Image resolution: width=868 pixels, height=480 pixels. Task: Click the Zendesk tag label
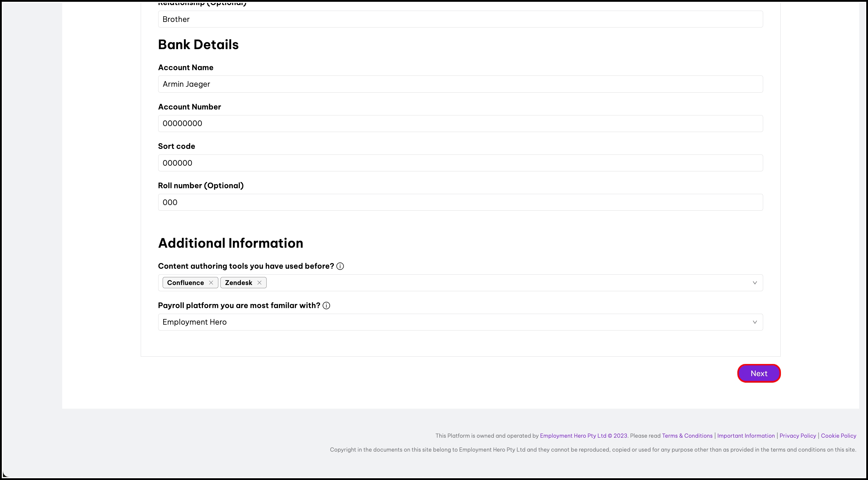(x=238, y=283)
